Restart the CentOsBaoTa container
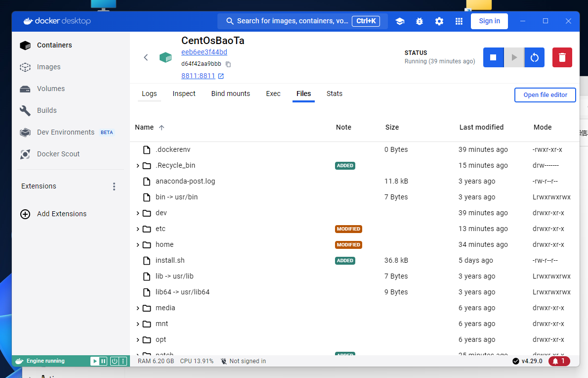The width and height of the screenshot is (588, 378). pyautogui.click(x=534, y=57)
